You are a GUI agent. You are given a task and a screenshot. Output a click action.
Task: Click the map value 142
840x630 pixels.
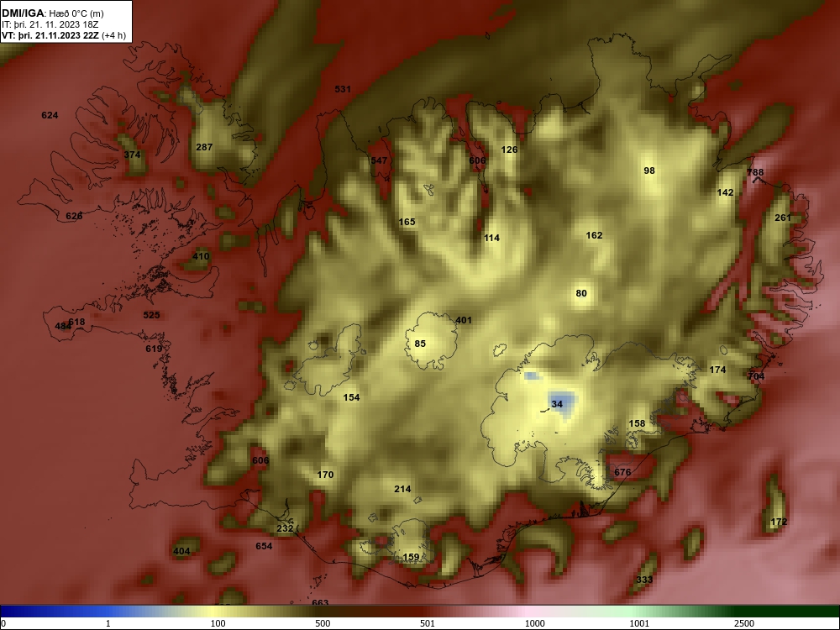click(x=726, y=193)
